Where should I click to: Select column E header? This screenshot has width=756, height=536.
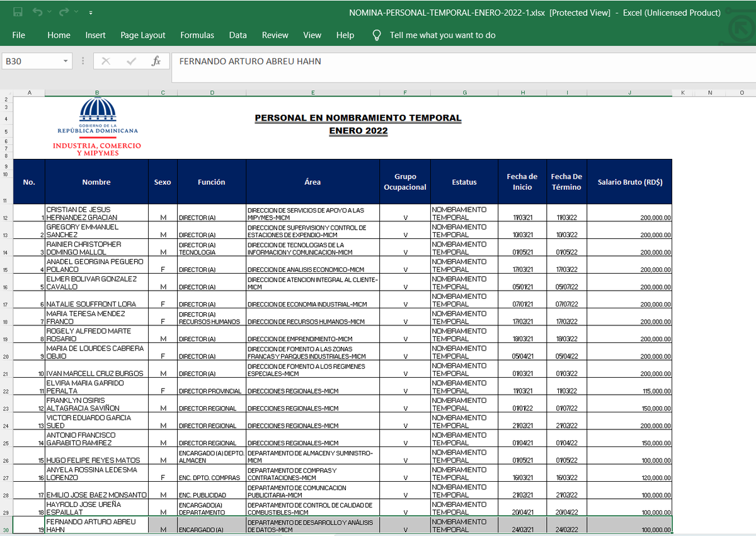tap(312, 93)
